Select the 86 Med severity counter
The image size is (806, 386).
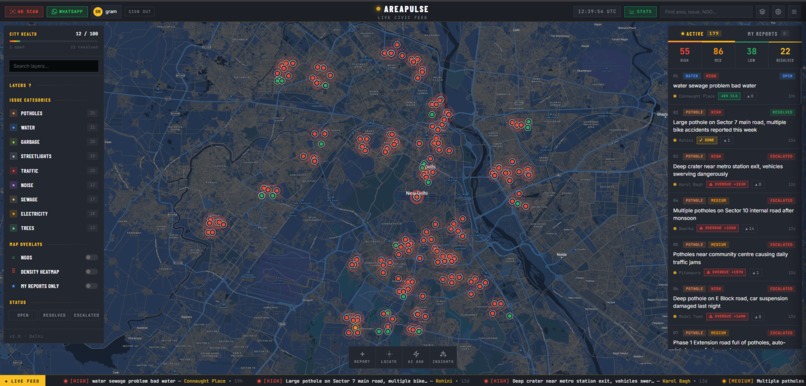pos(718,54)
